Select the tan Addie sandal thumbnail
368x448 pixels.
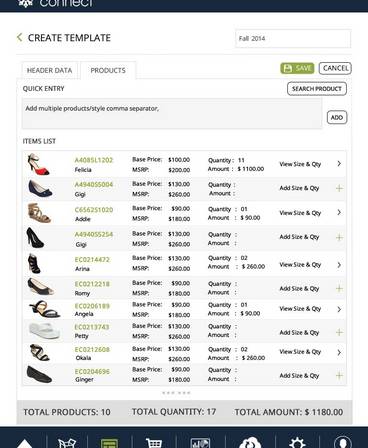point(39,213)
